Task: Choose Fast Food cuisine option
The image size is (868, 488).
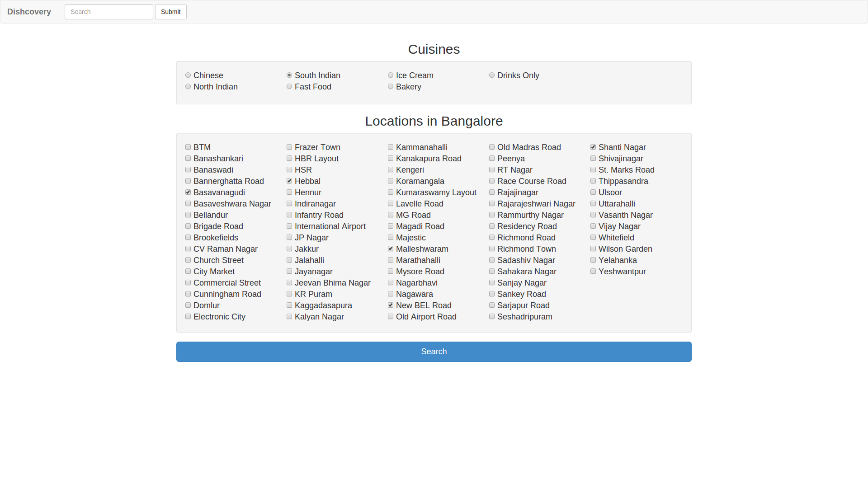Action: coord(289,87)
